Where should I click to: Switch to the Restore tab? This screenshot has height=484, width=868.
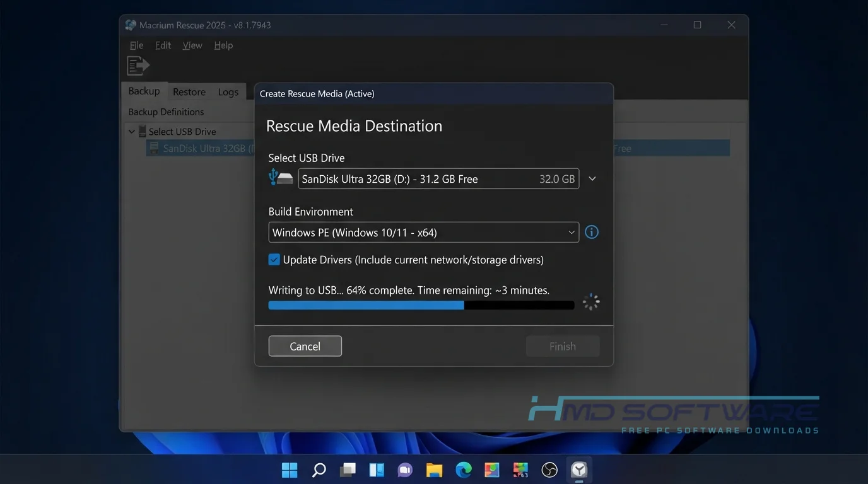click(x=189, y=92)
